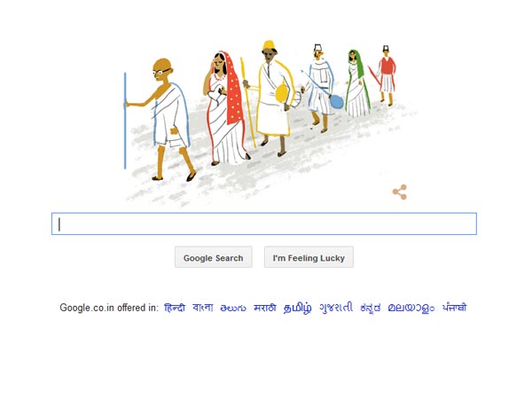Open Google in Tamil
Viewport: 532px width, 399px height.
coord(297,308)
